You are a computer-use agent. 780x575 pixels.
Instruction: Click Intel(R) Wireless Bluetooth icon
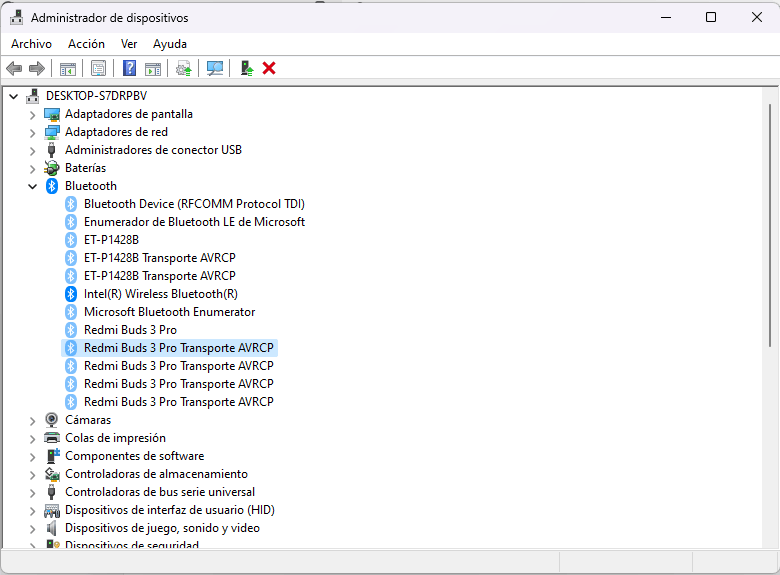tap(71, 294)
